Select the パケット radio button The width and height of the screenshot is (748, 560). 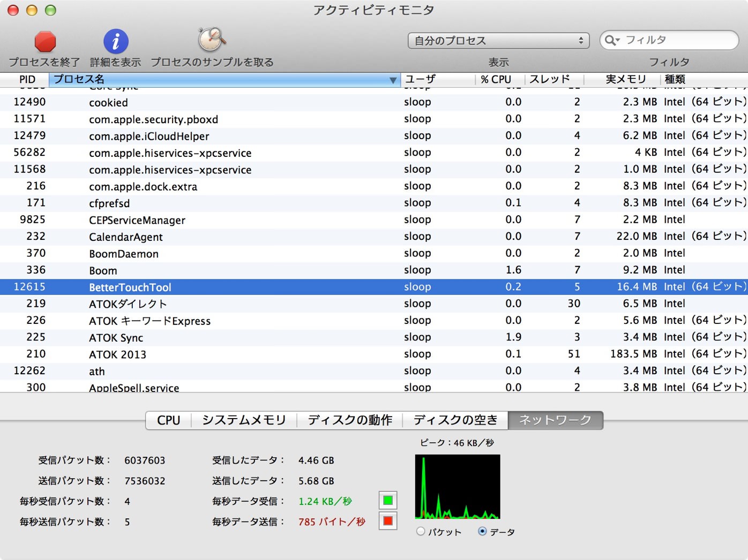[x=421, y=531]
